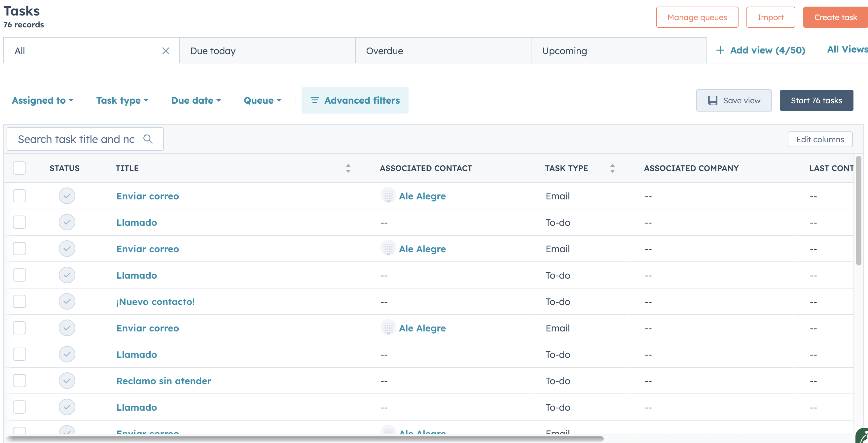Sort by Task Type column arrows
The image size is (868, 443).
click(x=612, y=168)
